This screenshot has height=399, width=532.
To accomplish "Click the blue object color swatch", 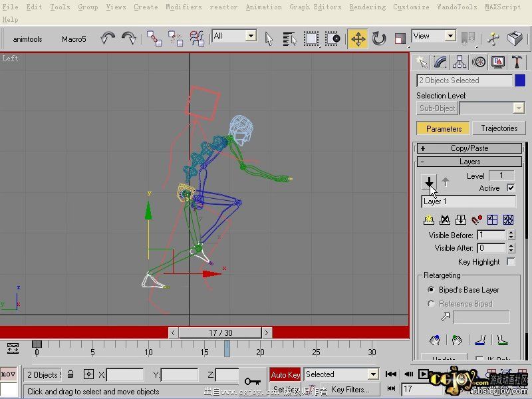I will tap(520, 80).
